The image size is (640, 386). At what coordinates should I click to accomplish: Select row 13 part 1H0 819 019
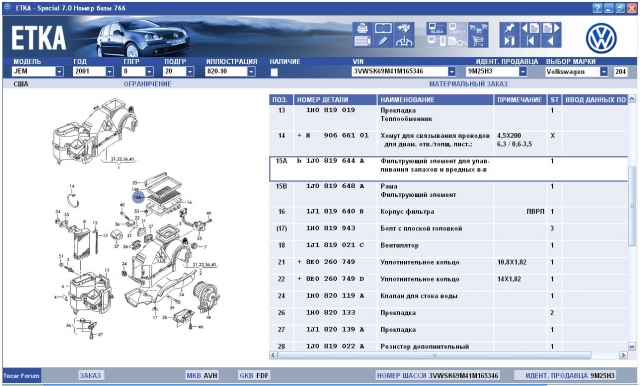(448, 118)
